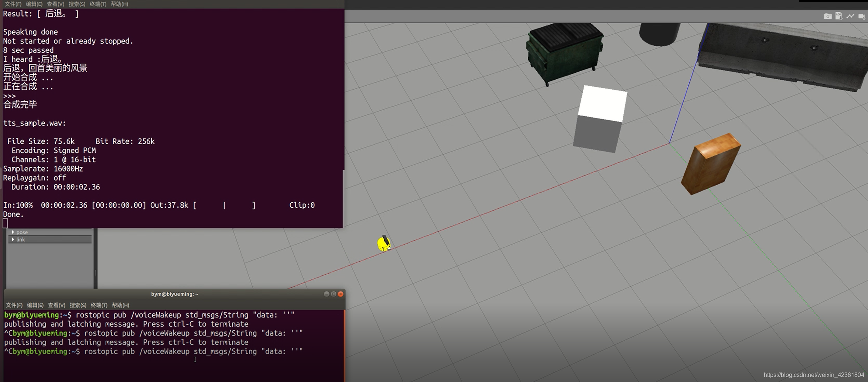Start Gazebo video recording camcorder icon
This screenshot has height=382, width=868.
tap(862, 16)
